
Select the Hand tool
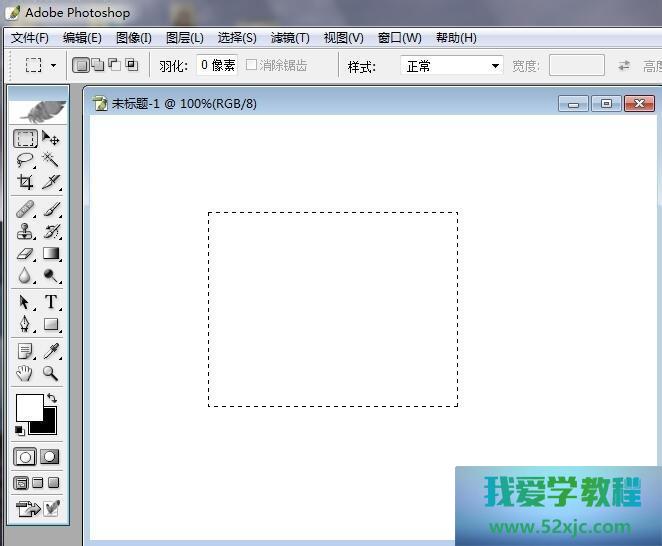(x=25, y=373)
